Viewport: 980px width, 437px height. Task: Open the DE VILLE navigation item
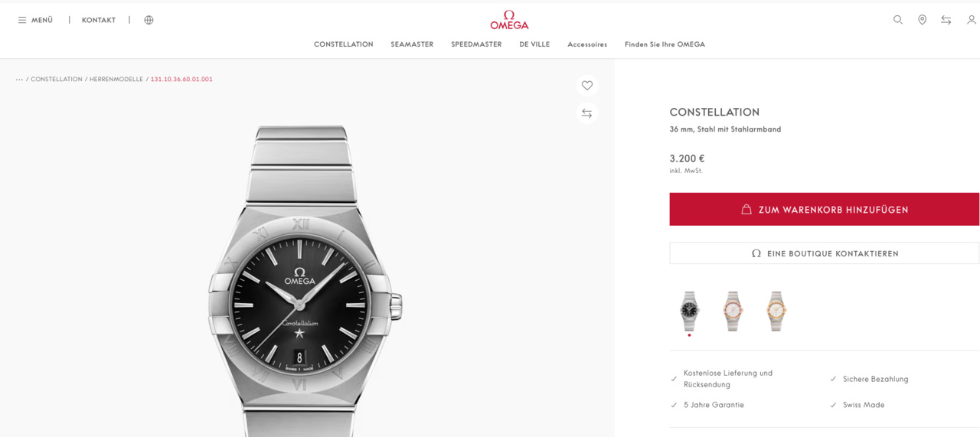click(x=534, y=44)
